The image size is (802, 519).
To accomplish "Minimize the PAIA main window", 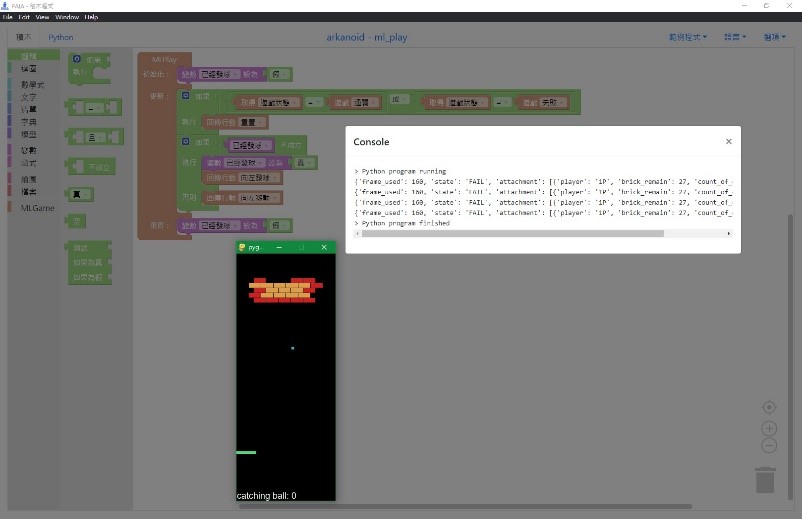I will (x=744, y=6).
